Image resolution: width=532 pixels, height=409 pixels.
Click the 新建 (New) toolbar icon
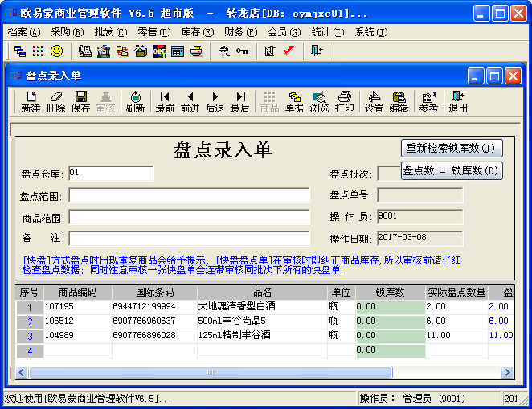31,102
